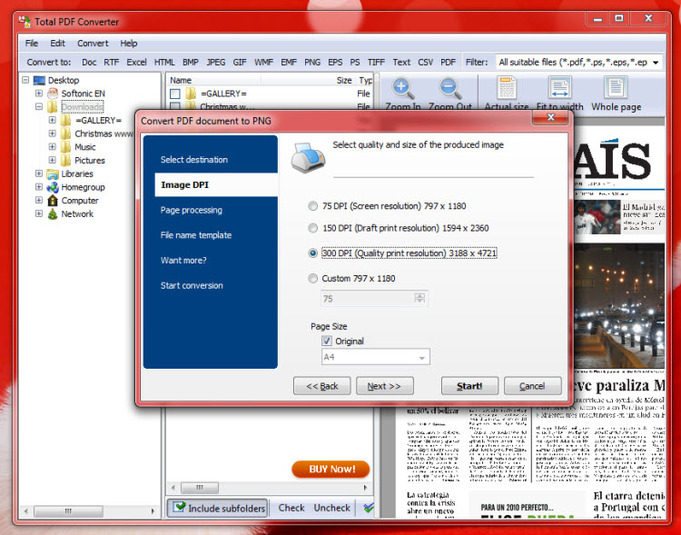The width and height of the screenshot is (681, 535).
Task: Expand the =GALLERY= folder in tree
Action: (x=52, y=120)
